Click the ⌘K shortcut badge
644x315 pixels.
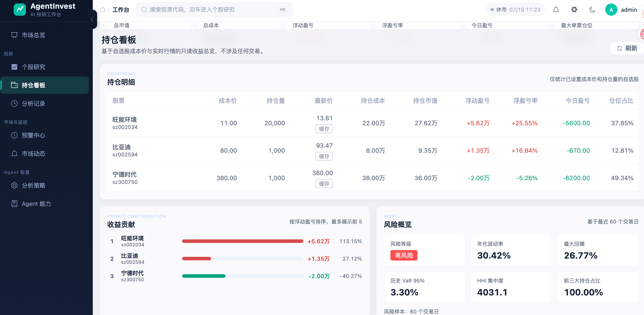tap(283, 10)
